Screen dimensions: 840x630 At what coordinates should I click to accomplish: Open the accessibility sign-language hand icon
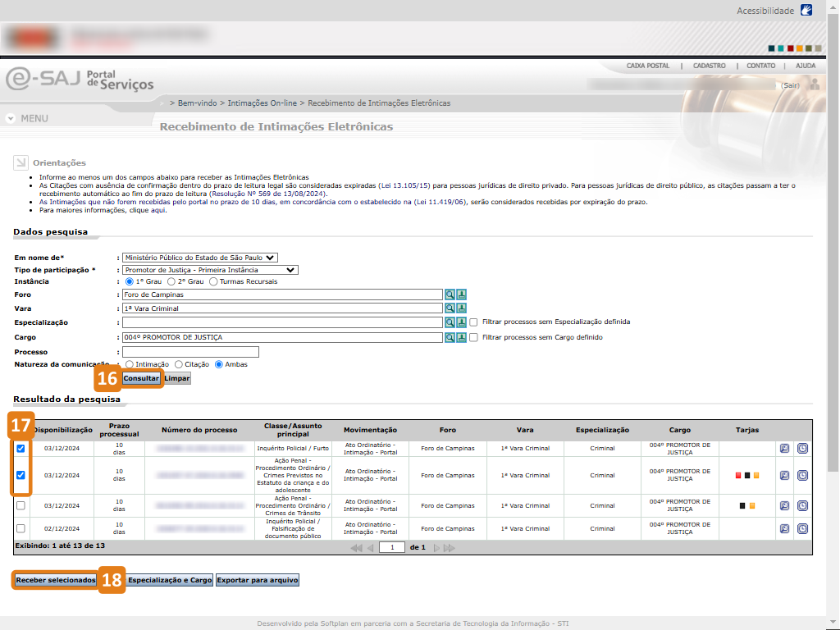[806, 11]
